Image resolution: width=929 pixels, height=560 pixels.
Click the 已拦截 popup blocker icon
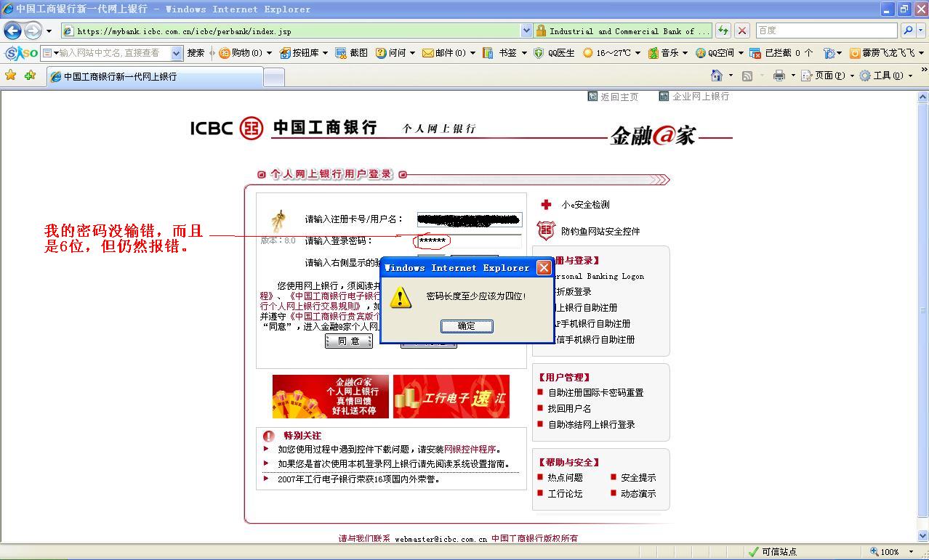click(754, 53)
